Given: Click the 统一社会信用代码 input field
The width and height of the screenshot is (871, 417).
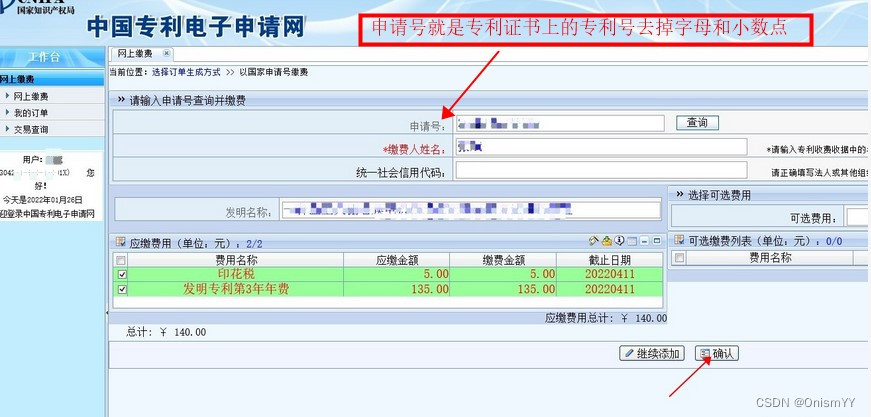Looking at the screenshot, I should click(602, 170).
